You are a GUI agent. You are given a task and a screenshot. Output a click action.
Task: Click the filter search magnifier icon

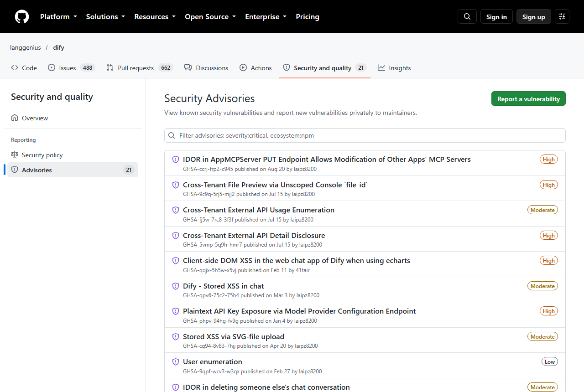(x=172, y=135)
